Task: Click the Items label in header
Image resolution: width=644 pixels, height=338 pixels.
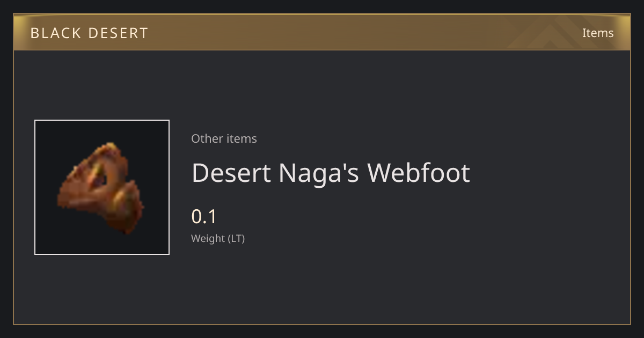Action: [x=598, y=33]
